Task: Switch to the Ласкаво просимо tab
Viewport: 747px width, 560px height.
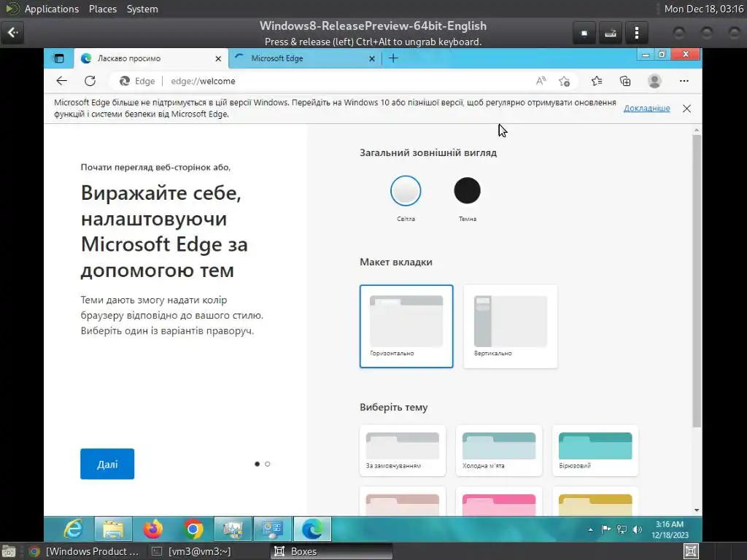Action: (x=151, y=58)
